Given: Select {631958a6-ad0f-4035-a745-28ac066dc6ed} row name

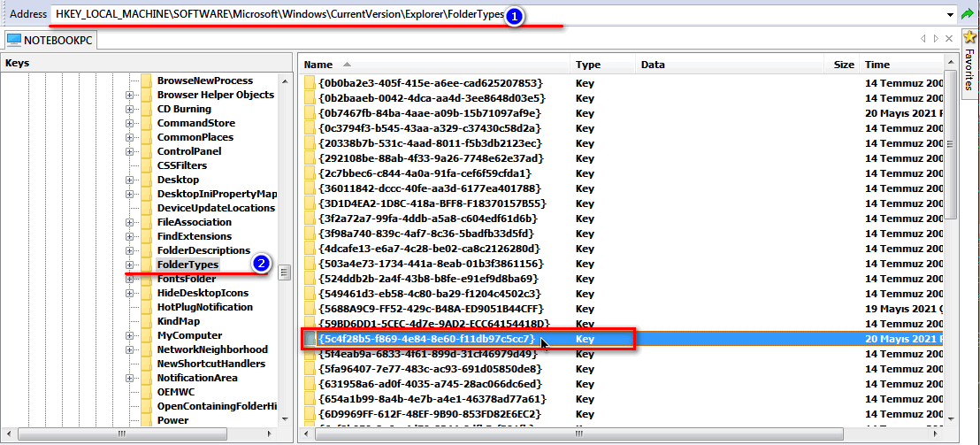Looking at the screenshot, I should [430, 384].
